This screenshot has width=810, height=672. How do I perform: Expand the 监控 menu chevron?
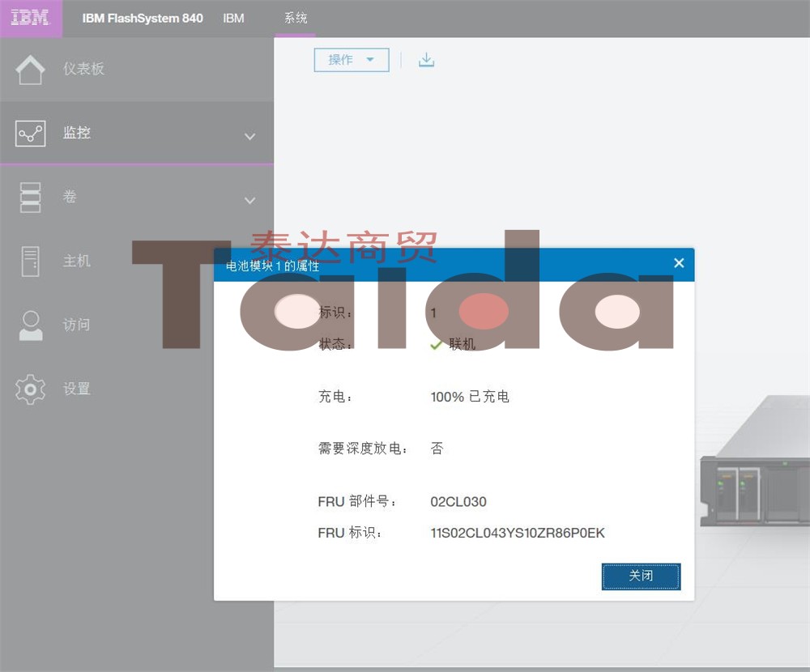pyautogui.click(x=250, y=136)
